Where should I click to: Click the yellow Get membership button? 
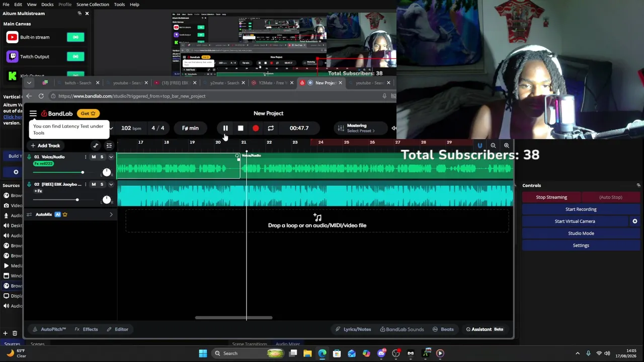click(x=88, y=114)
